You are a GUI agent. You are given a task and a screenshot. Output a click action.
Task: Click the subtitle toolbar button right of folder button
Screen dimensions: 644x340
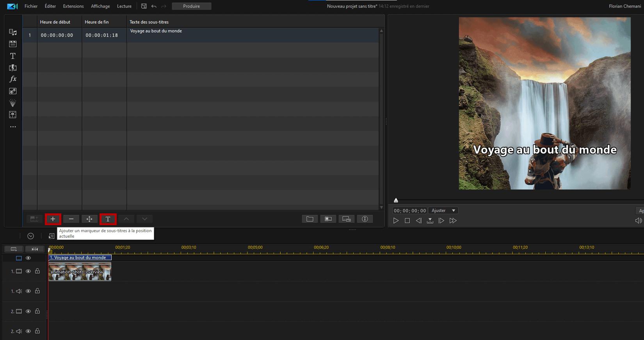pos(328,219)
